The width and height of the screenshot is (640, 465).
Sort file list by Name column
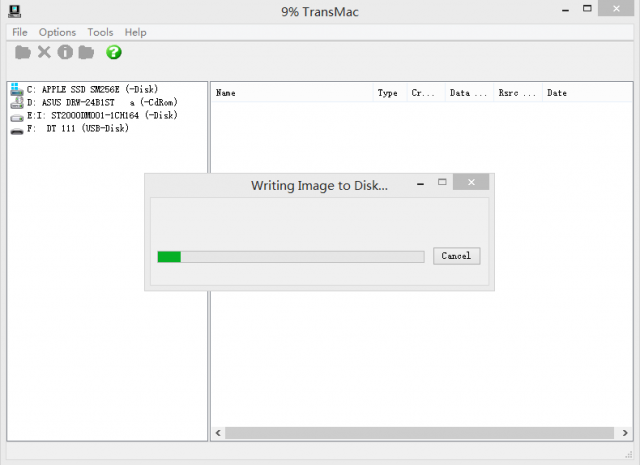click(290, 93)
